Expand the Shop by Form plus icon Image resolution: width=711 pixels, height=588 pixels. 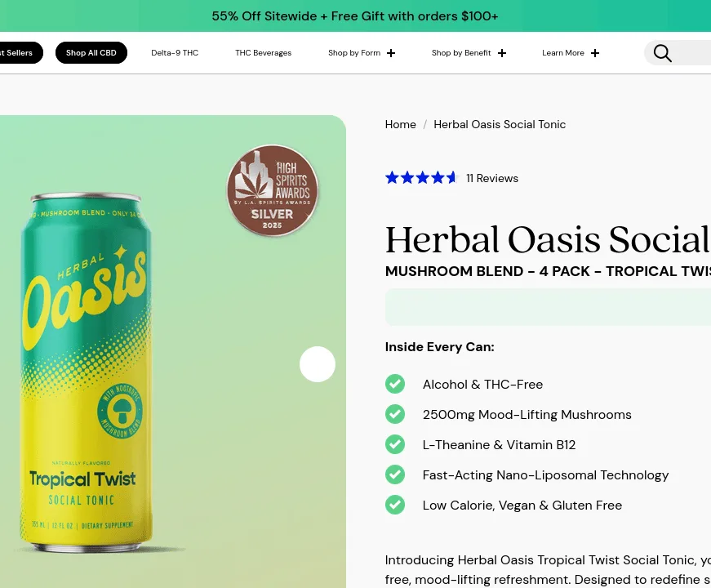[x=391, y=53]
